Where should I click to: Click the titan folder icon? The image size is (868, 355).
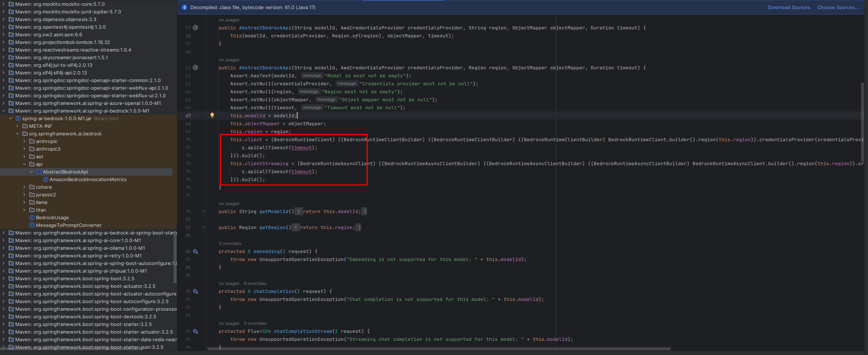[x=32, y=210]
